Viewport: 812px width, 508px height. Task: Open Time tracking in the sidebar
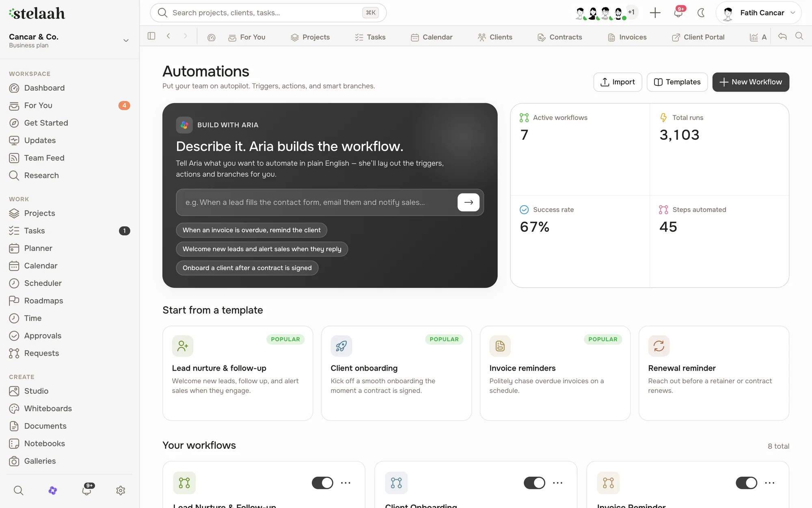(69, 318)
